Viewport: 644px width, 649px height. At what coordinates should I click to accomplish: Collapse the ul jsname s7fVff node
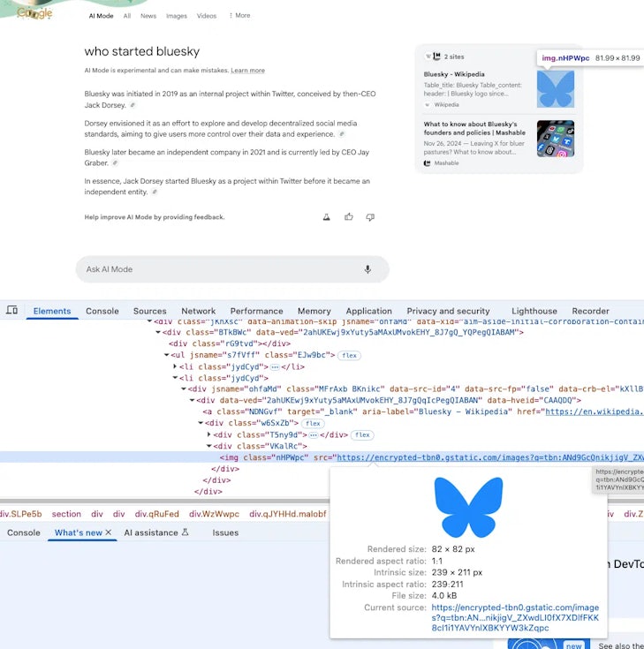[167, 355]
